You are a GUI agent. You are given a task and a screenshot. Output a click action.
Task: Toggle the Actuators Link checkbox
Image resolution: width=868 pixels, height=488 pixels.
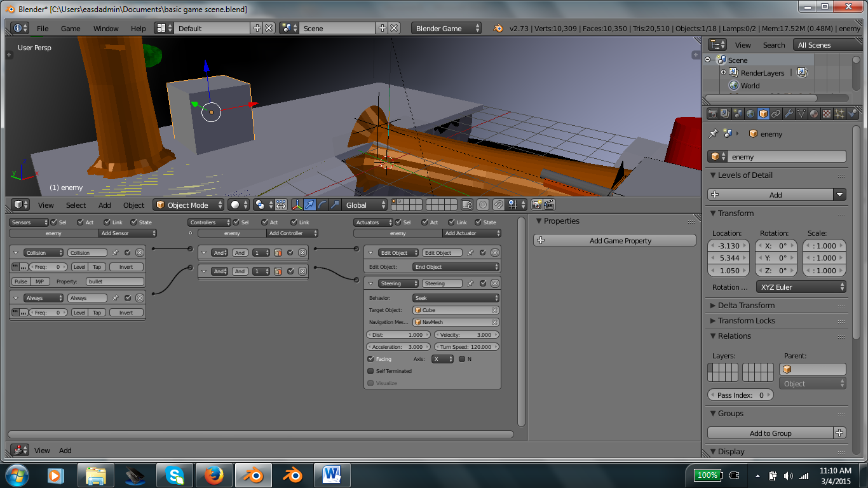click(452, 222)
